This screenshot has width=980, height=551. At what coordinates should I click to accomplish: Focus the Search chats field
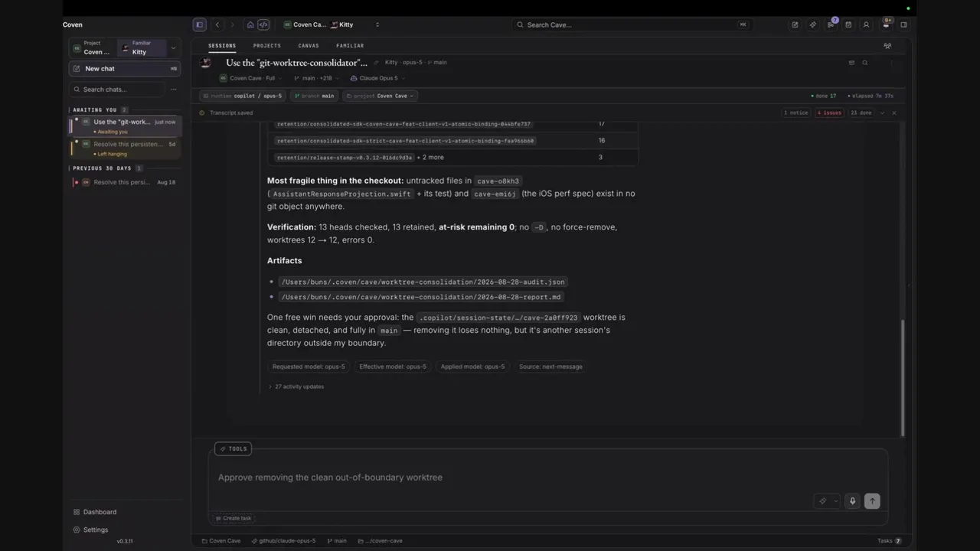(116, 90)
